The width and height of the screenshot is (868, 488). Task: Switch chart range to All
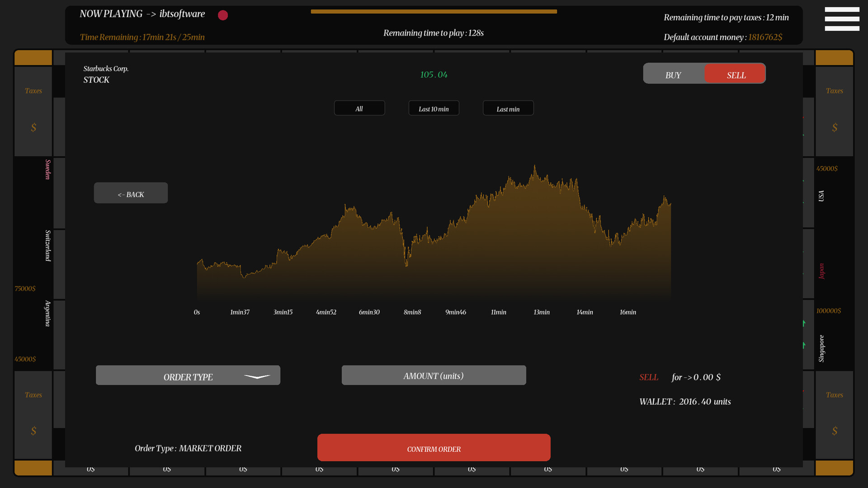click(359, 108)
